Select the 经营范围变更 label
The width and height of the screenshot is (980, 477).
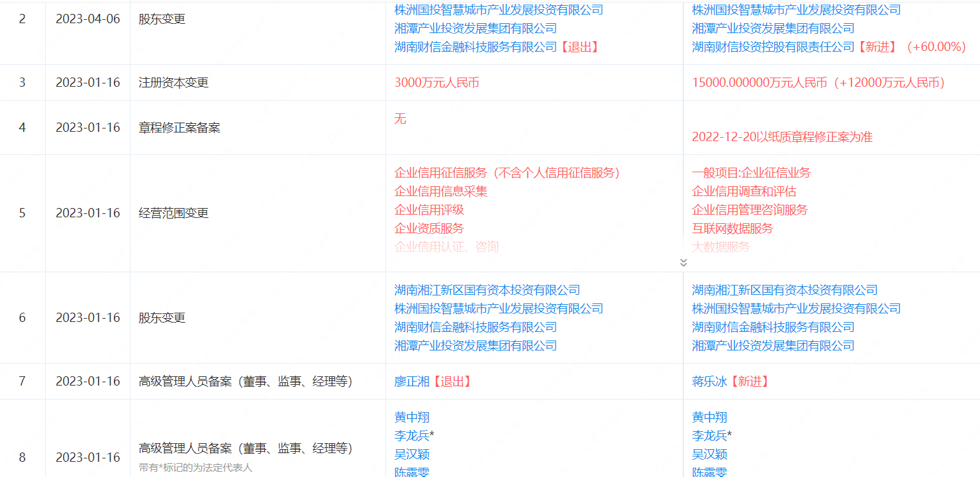(x=173, y=213)
